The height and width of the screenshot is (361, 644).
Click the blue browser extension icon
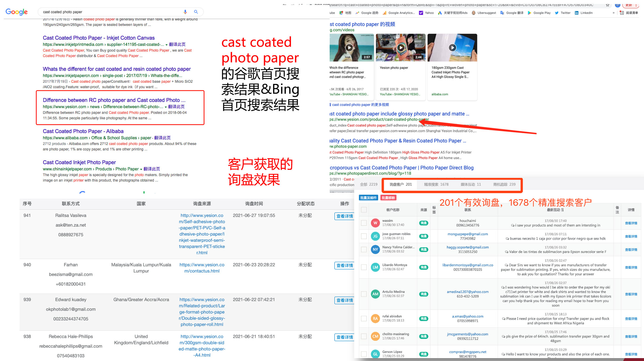click(x=617, y=5)
